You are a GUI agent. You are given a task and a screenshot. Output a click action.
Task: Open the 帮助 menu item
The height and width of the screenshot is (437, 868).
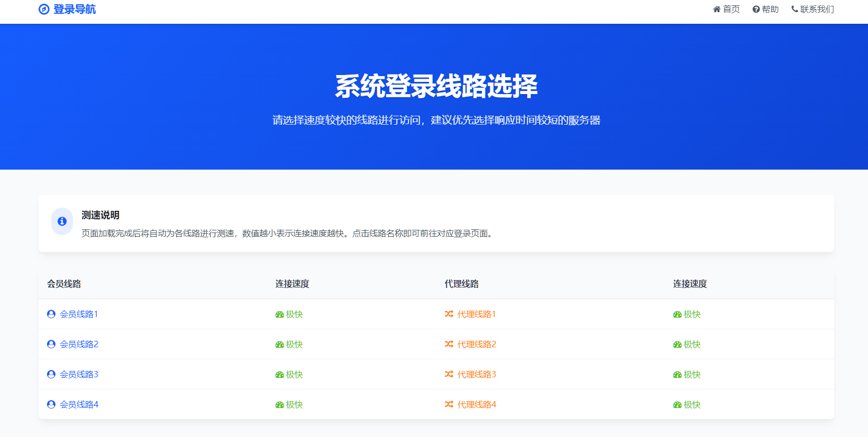(770, 10)
